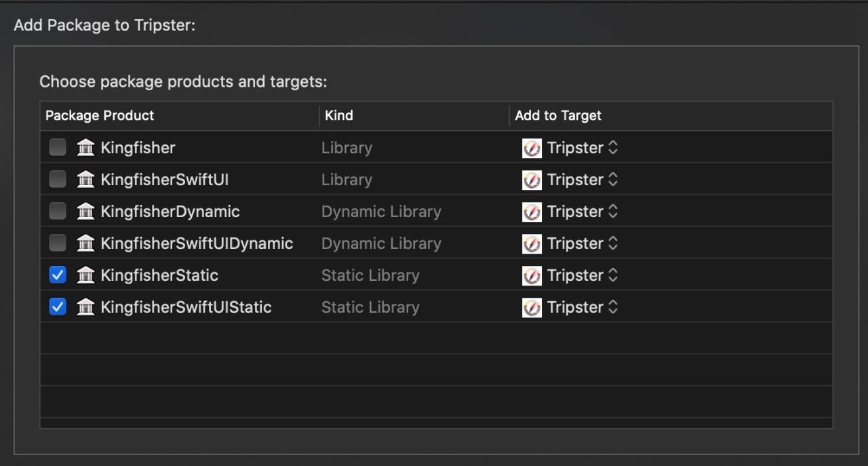Image resolution: width=868 pixels, height=466 pixels.
Task: Tick the KingfisherDynamic checkbox
Action: point(58,211)
